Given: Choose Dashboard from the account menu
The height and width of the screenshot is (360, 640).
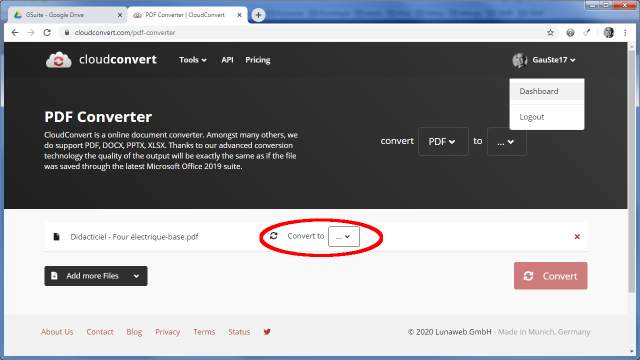Looking at the screenshot, I should (x=547, y=91).
